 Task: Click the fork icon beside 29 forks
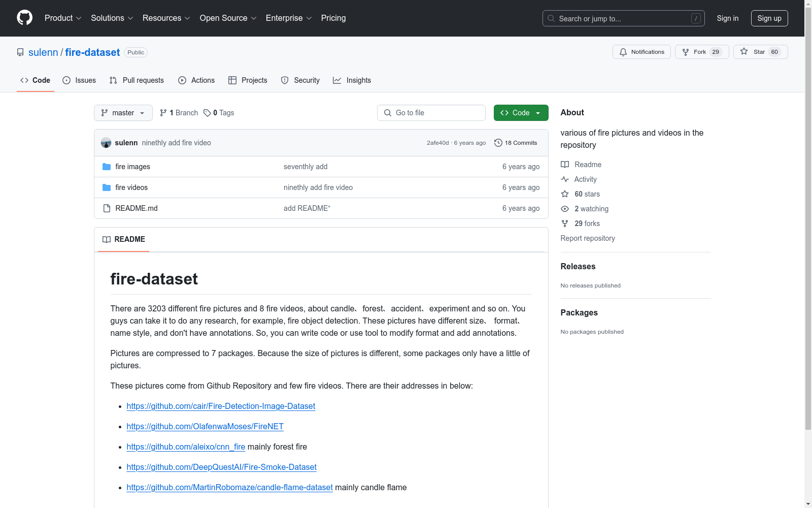pos(565,224)
